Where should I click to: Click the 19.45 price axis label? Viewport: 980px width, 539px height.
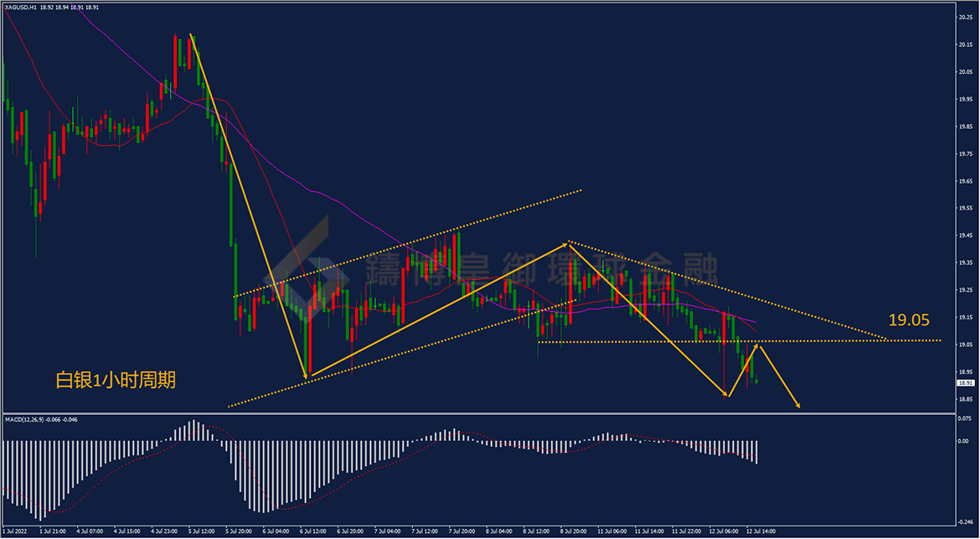click(967, 235)
